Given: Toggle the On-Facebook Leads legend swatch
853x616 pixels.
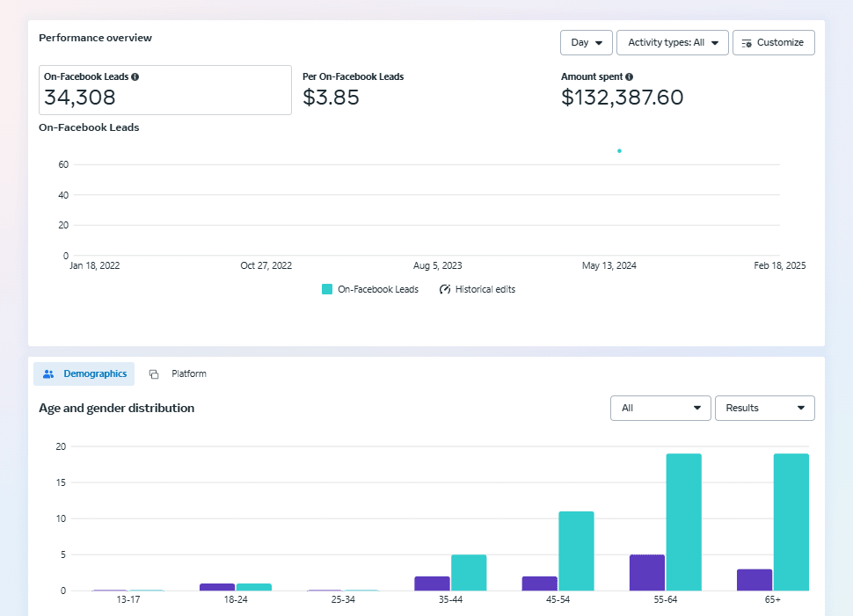Looking at the screenshot, I should [x=327, y=289].
